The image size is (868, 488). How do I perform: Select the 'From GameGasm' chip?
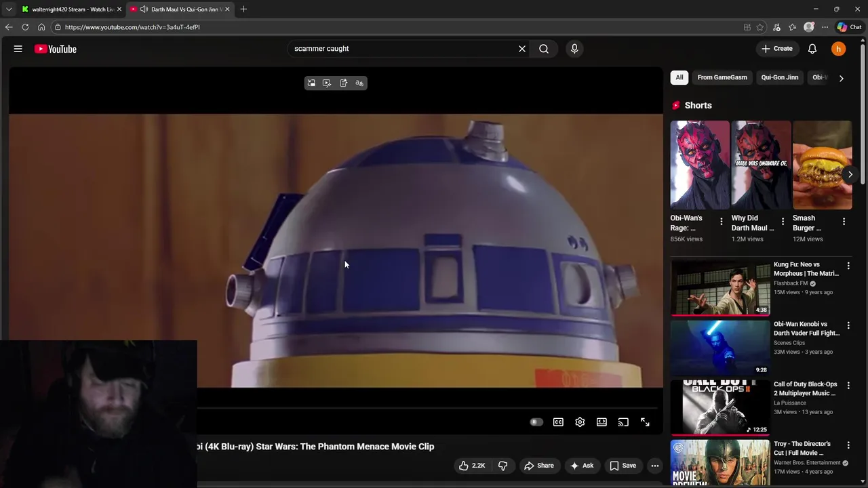click(x=722, y=77)
